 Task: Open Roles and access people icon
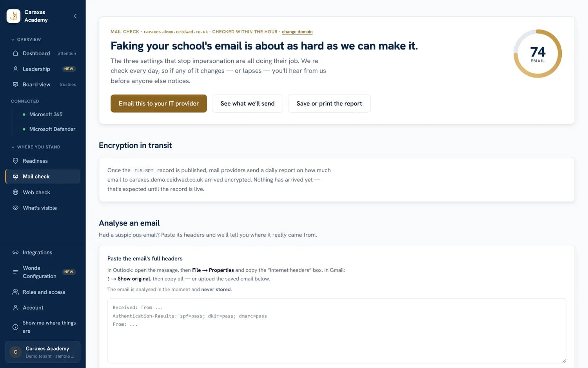(16, 292)
